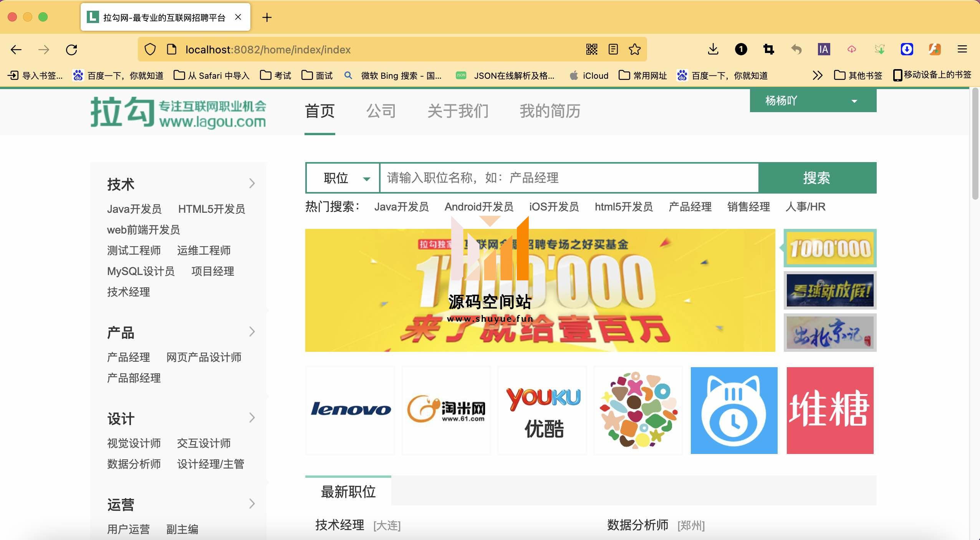980x540 pixels.
Task: Select the 看球就放假 banner thumbnail
Action: pos(830,290)
